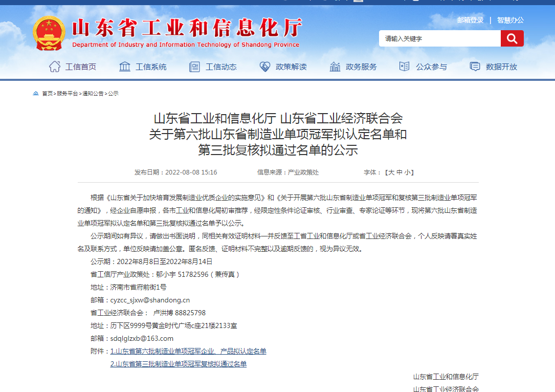Open the 政务服务 menu item

(x=361, y=67)
